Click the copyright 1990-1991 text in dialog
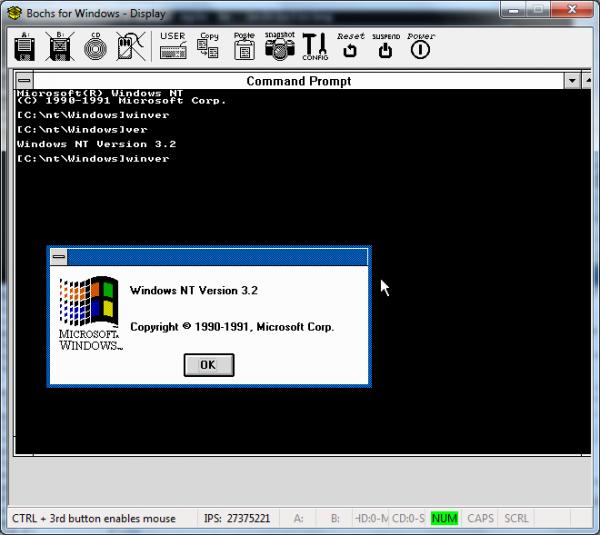The image size is (600, 535). [x=232, y=327]
